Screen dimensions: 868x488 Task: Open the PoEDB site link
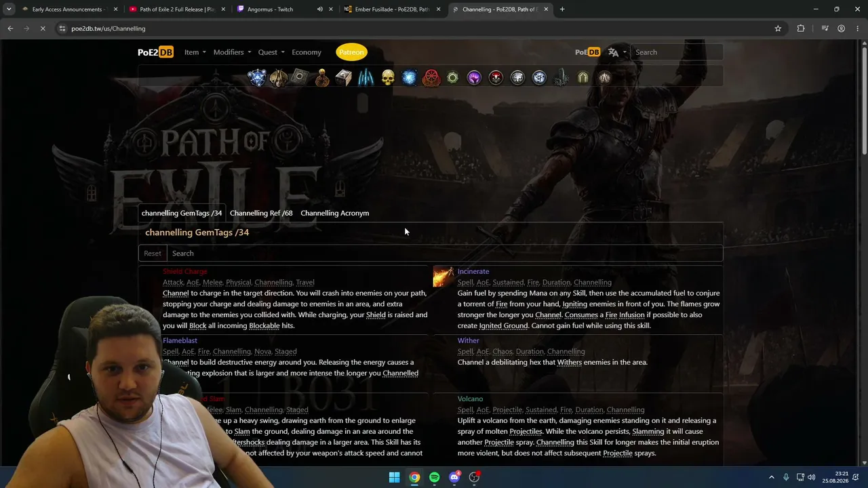click(x=587, y=52)
